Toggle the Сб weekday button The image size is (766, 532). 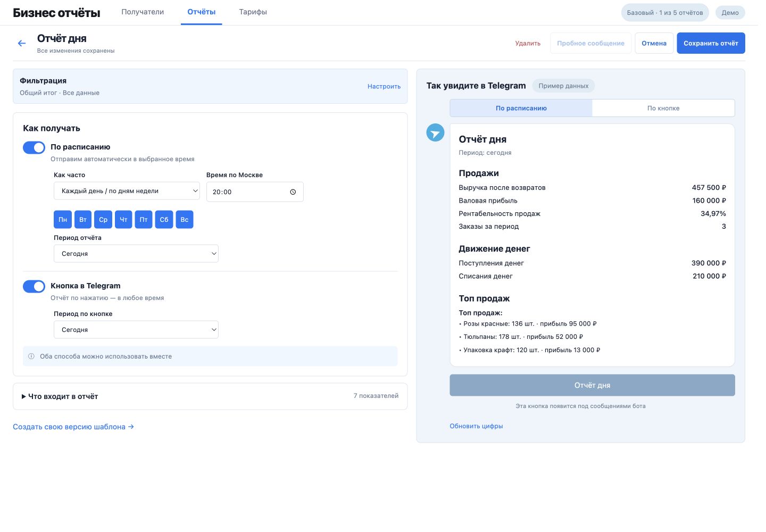click(164, 220)
